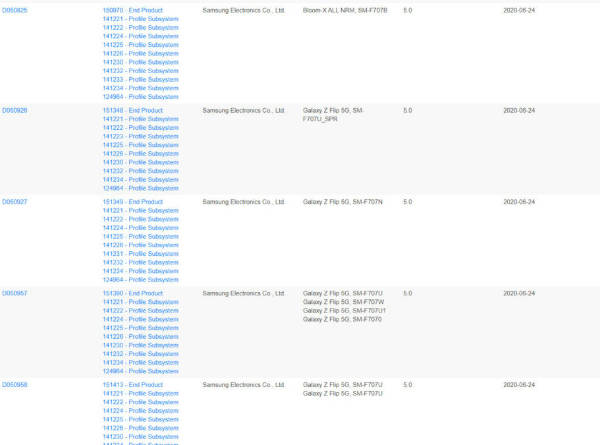Screen dimensions: 600x445
Task: Select Samsung Electronics company text in row D050927
Action: [x=243, y=202]
